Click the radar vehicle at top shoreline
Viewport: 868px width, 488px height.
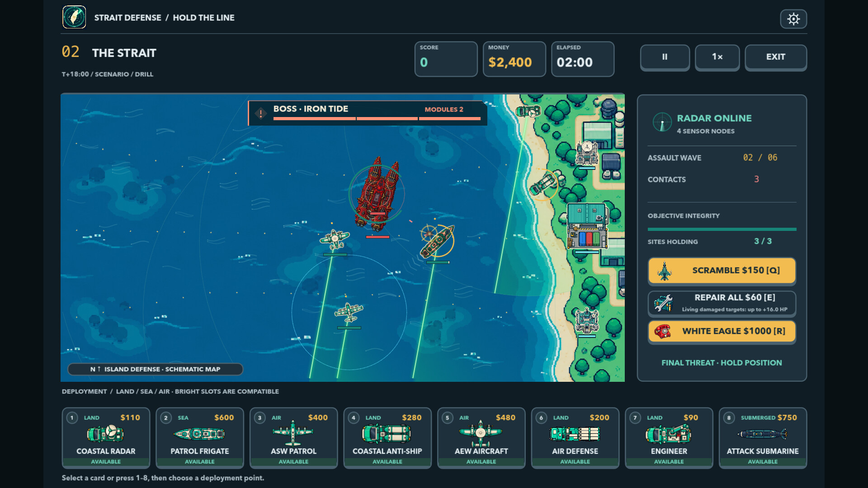click(x=528, y=111)
